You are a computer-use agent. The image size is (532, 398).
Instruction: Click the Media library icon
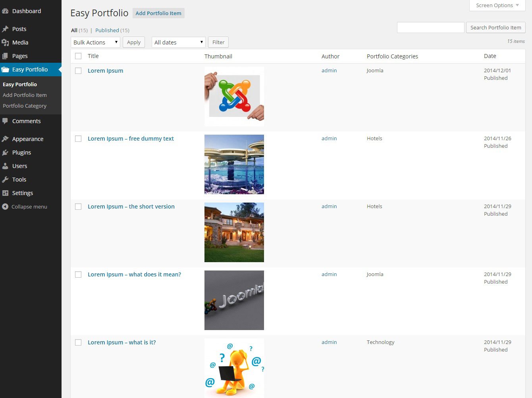[x=5, y=43]
